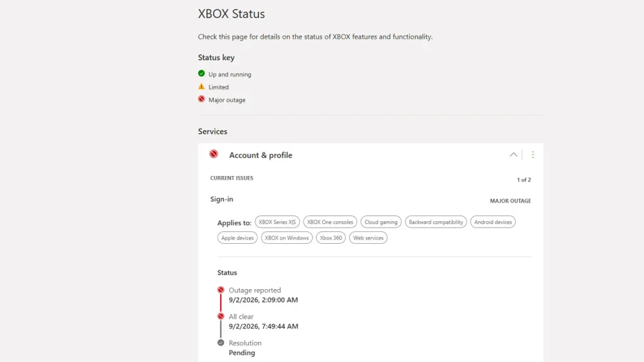Click the Resolution pending timeline icon
Image resolution: width=644 pixels, height=362 pixels.
(221, 343)
